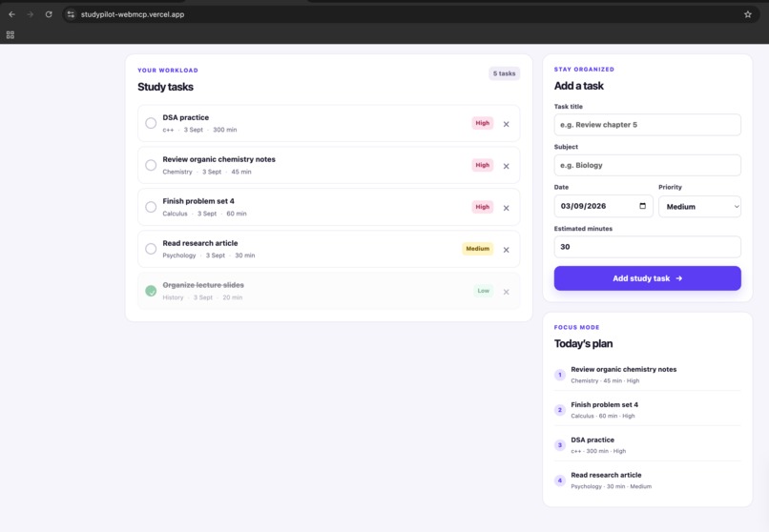
Task: Select plan item 1 Review organic chemistry notes
Action: (647, 375)
